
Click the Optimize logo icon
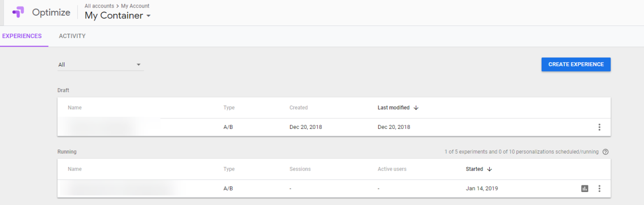pyautogui.click(x=18, y=13)
